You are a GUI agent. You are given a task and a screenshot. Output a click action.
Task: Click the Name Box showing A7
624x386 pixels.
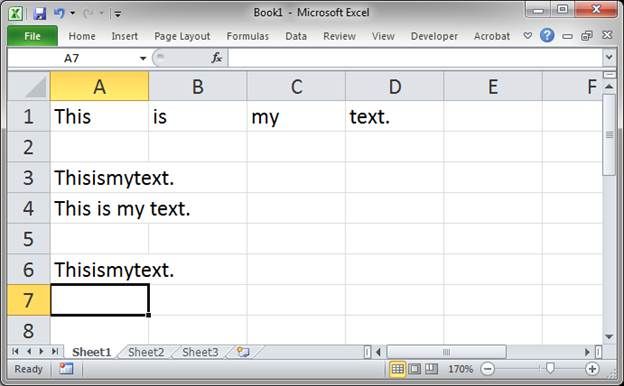pyautogui.click(x=72, y=58)
